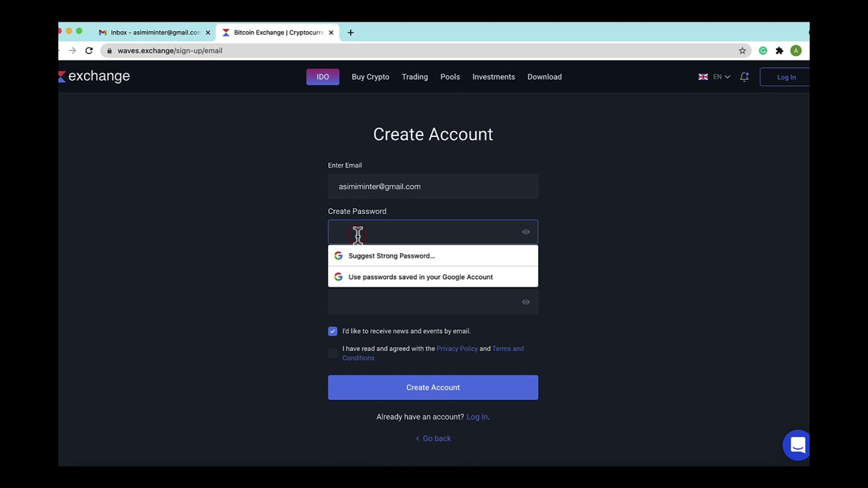Open the Extensions puzzle icon

[779, 51]
